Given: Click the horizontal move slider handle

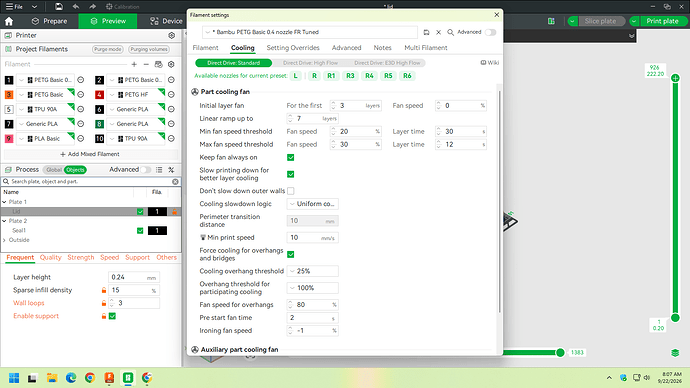Looking at the screenshot, I should click(560, 352).
